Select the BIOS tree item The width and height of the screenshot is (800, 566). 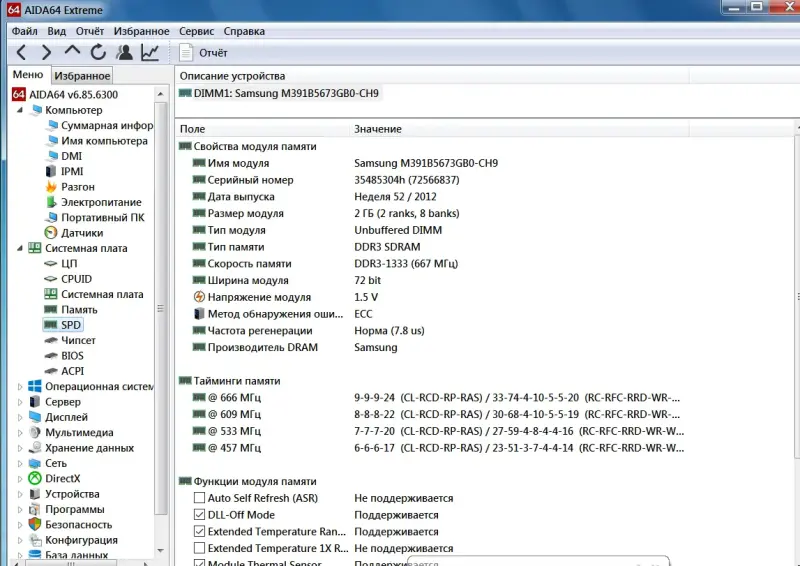[x=64, y=356]
